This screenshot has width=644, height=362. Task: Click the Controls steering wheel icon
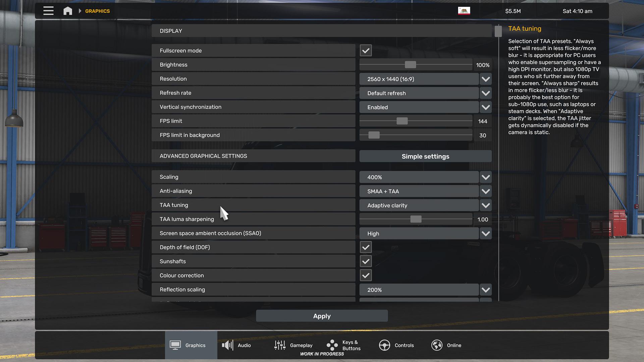pos(384,345)
